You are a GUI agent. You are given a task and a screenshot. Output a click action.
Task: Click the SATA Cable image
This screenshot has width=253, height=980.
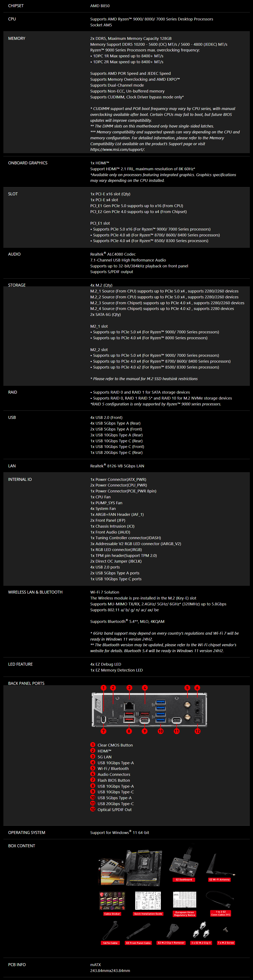point(110,930)
